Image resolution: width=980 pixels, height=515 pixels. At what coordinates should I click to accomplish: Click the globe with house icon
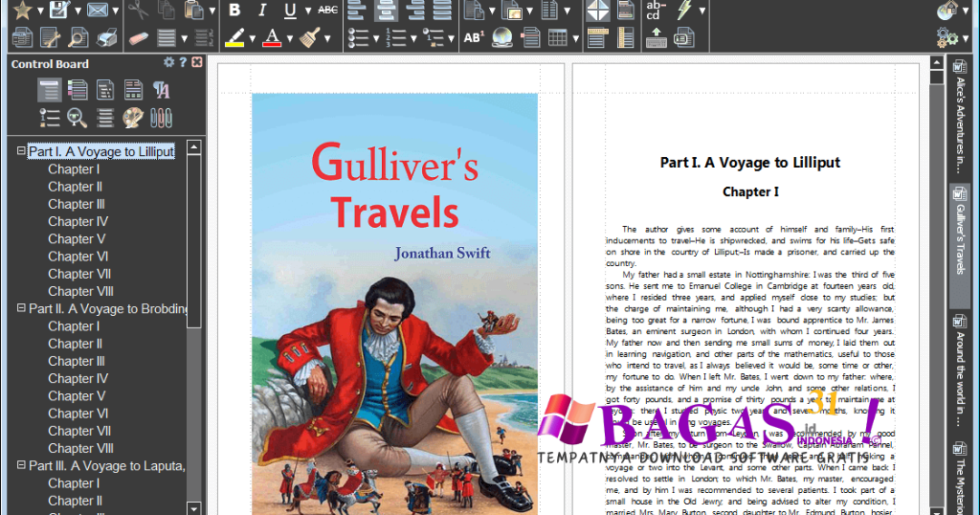(x=947, y=10)
